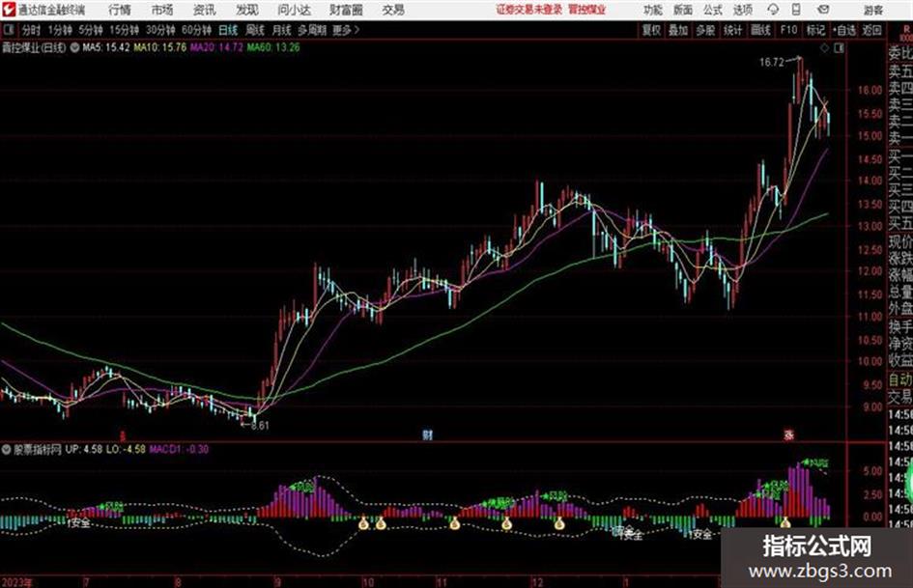Open the circle menu before 股票指标网 indicator
The image size is (913, 588).
[7, 449]
